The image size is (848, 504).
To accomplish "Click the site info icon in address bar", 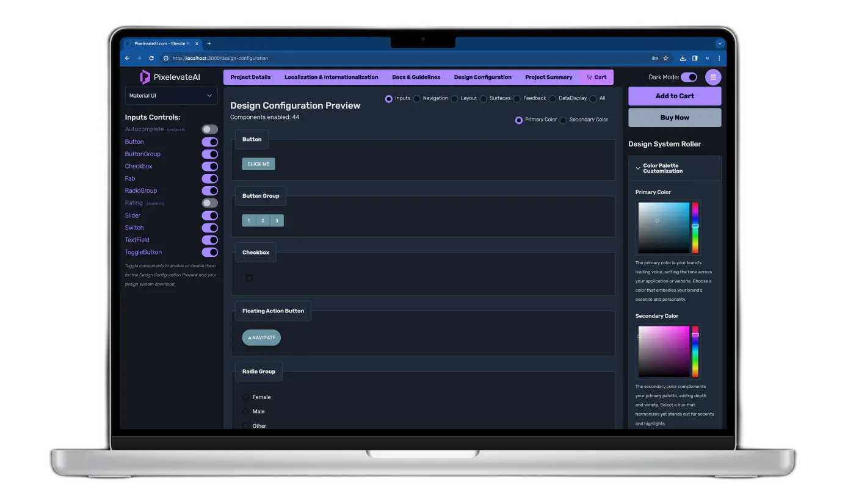I will (165, 58).
